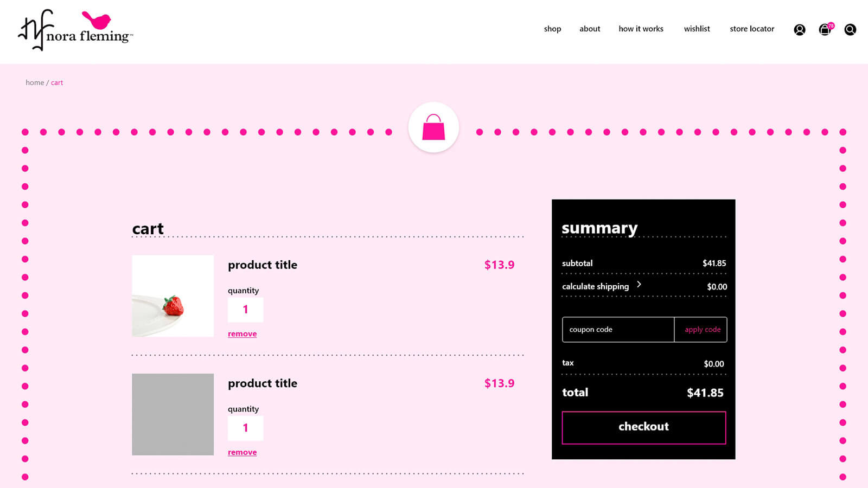Click the pink shopping bag circle icon
Viewport: 868px width, 488px height.
click(433, 127)
